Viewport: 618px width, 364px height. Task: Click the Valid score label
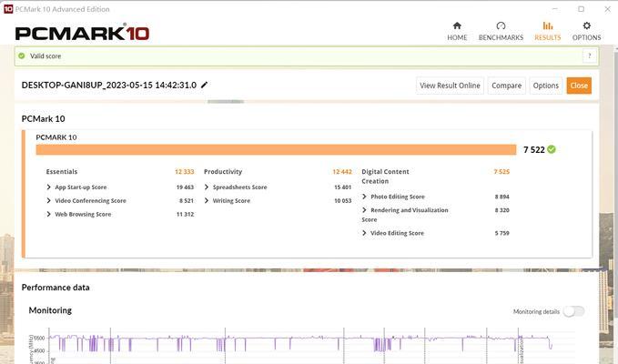pyautogui.click(x=46, y=56)
